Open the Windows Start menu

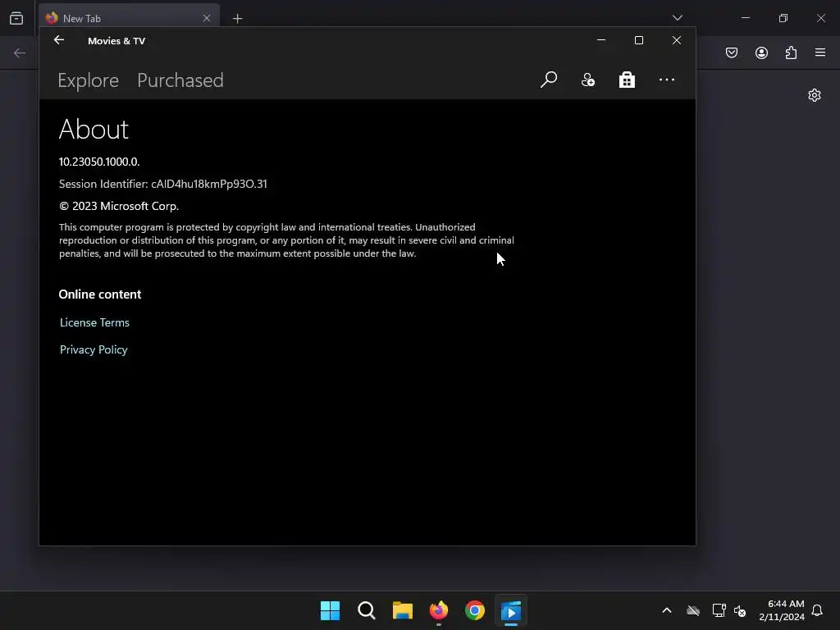[x=330, y=610]
